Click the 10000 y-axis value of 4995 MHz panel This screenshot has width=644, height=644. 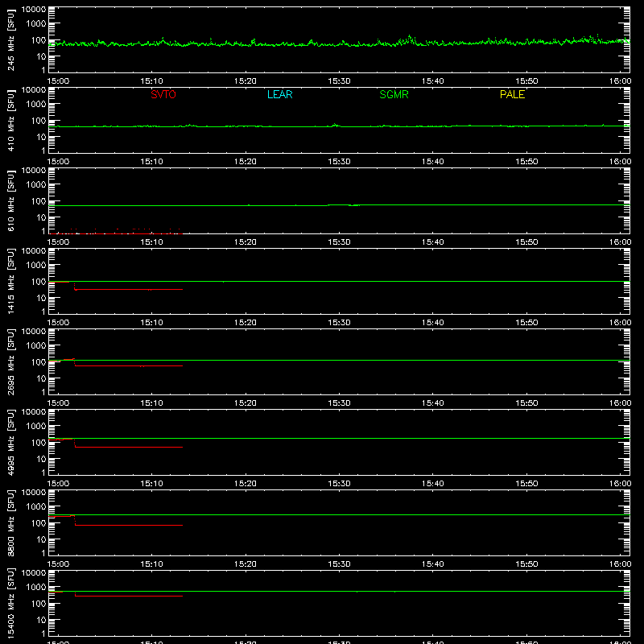coord(34,412)
